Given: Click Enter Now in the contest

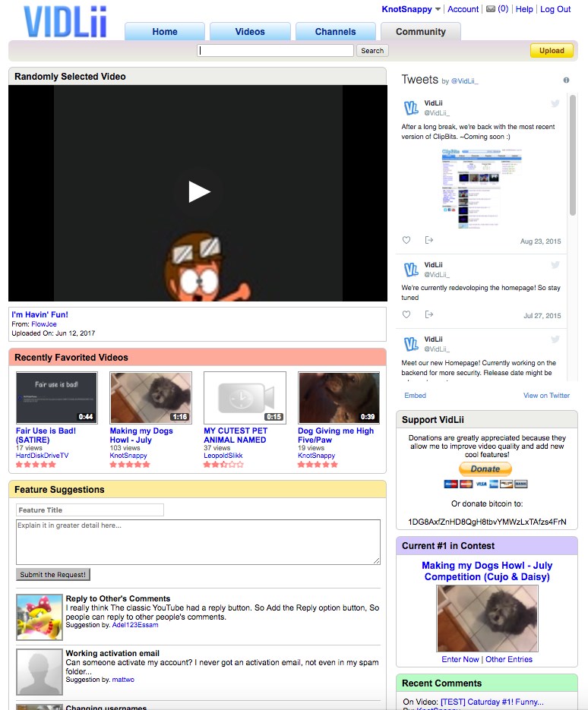Looking at the screenshot, I should point(460,659).
